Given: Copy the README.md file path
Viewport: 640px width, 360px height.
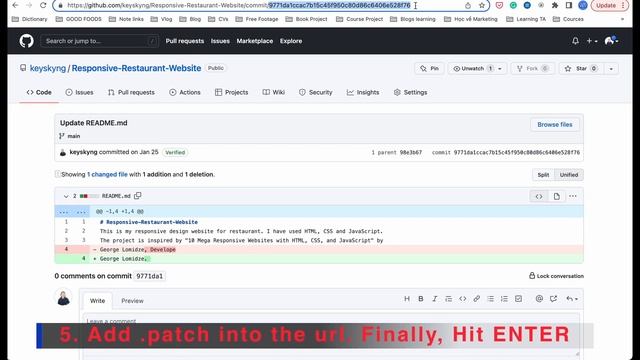Looking at the screenshot, I should 138,196.
